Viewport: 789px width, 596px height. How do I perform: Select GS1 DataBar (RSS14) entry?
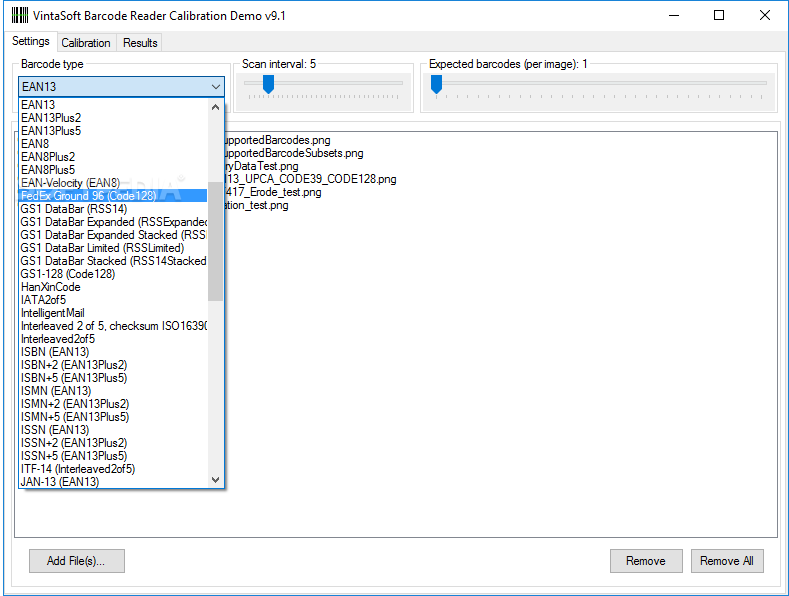pos(113,209)
